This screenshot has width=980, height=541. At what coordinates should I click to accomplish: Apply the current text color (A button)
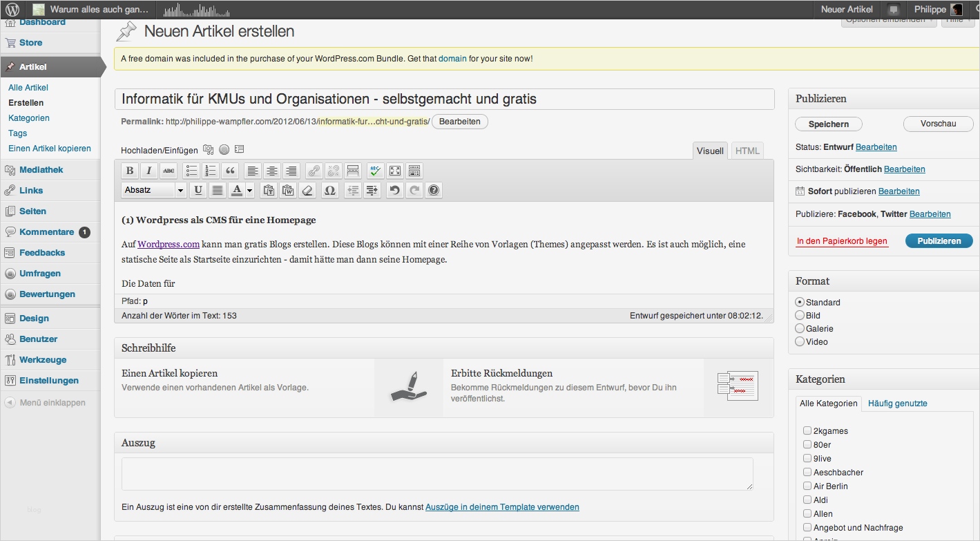pos(237,190)
